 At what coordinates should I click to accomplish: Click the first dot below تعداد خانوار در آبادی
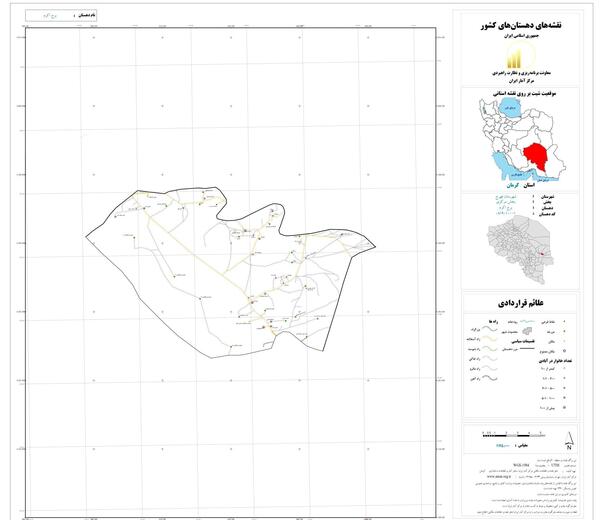564,369
